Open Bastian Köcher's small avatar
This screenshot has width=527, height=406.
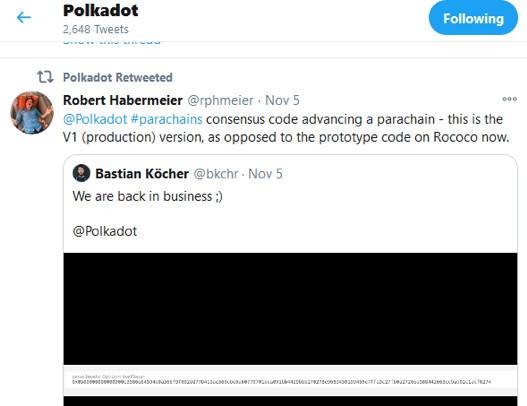click(81, 173)
